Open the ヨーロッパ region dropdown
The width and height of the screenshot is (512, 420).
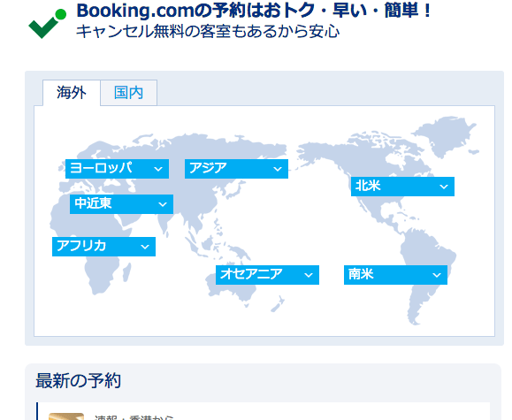[117, 169]
